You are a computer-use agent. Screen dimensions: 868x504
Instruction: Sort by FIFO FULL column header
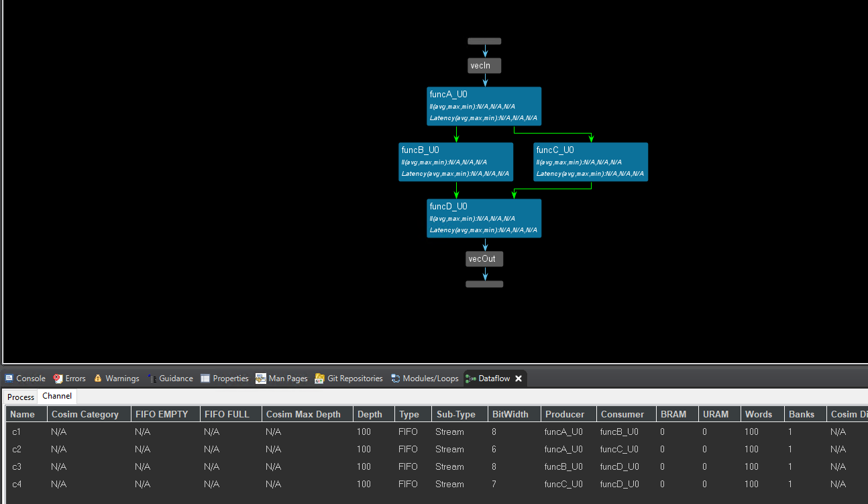coord(231,414)
